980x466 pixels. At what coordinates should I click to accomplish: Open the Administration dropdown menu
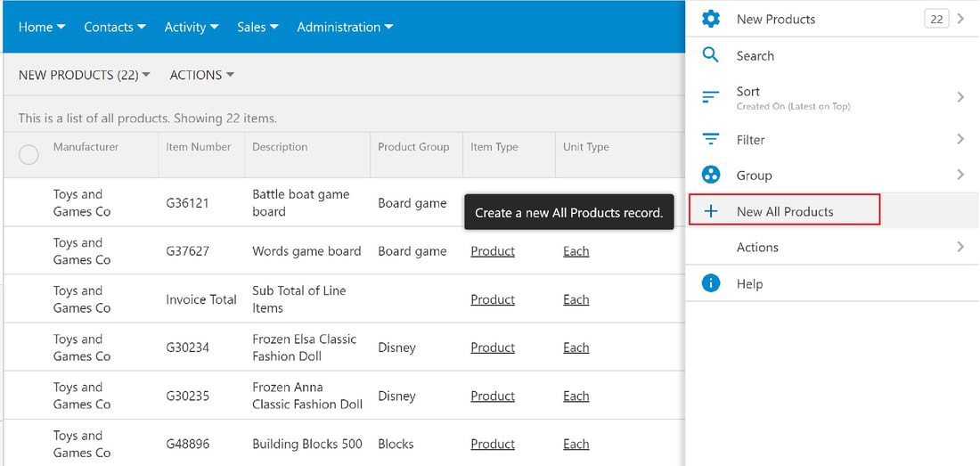point(345,27)
